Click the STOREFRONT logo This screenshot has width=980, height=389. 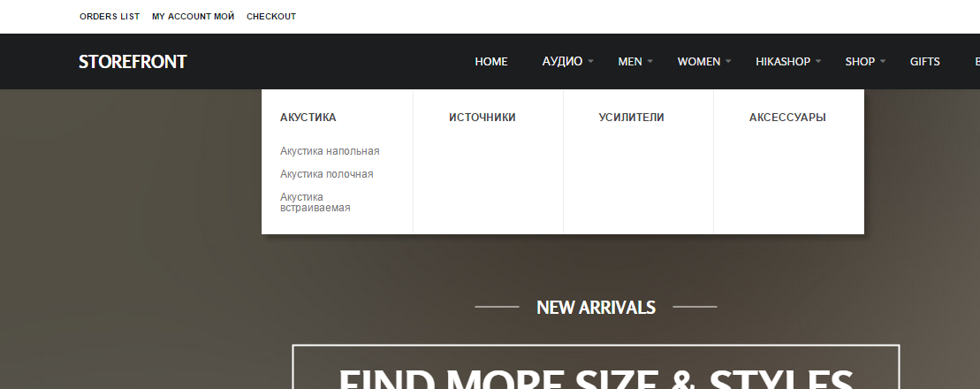click(133, 61)
